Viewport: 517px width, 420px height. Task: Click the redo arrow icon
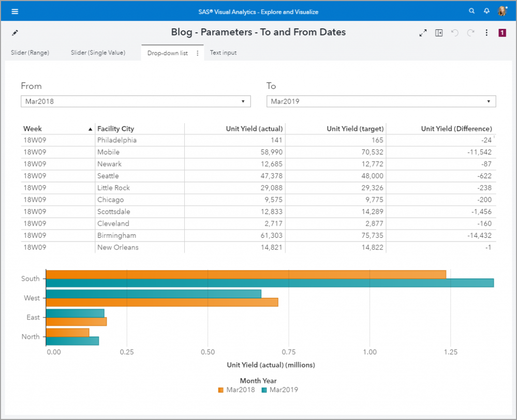470,33
